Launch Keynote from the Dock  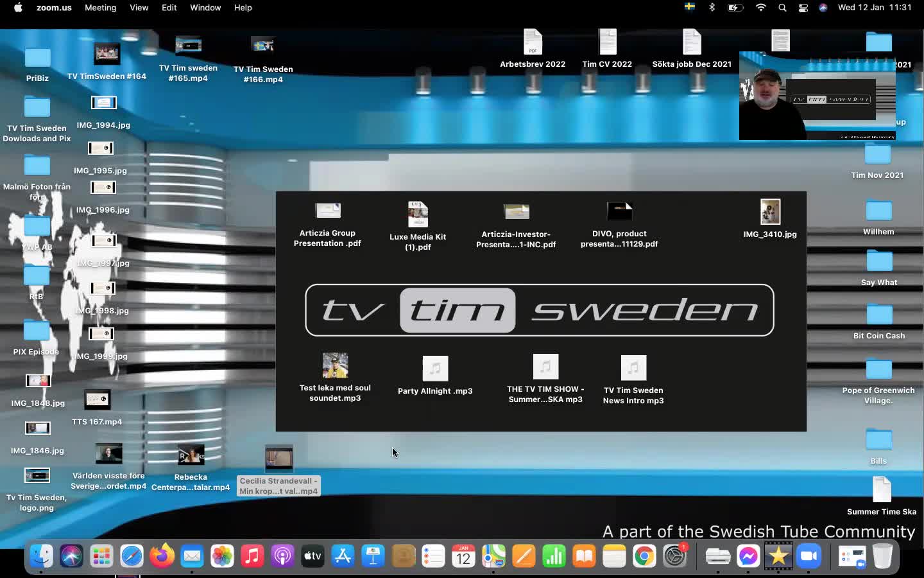click(373, 556)
